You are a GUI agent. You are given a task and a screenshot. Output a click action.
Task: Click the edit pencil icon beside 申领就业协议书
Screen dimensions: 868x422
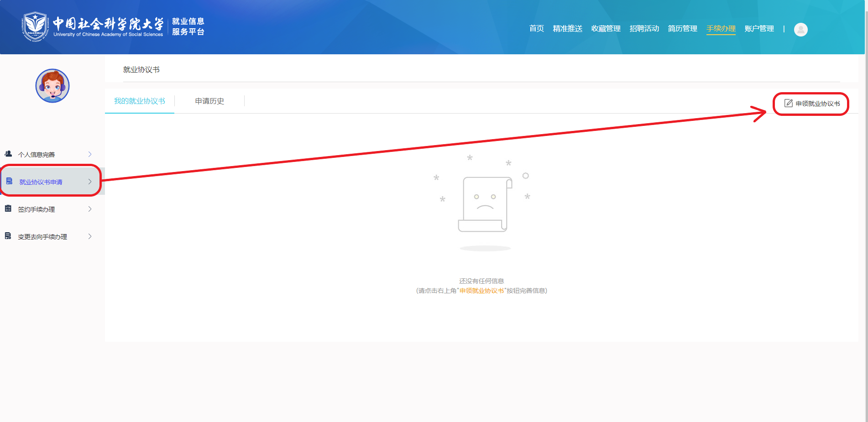tap(788, 104)
